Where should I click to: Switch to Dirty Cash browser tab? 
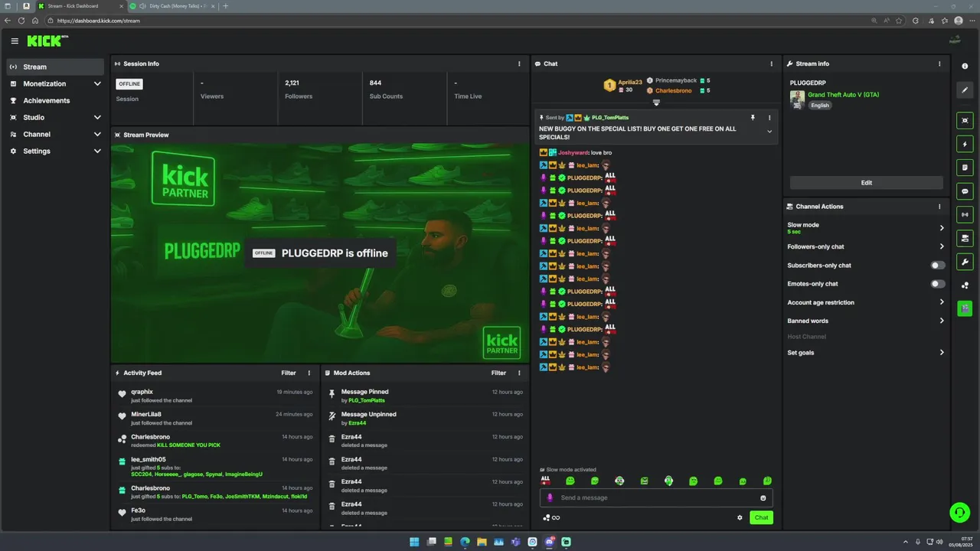[x=172, y=6]
